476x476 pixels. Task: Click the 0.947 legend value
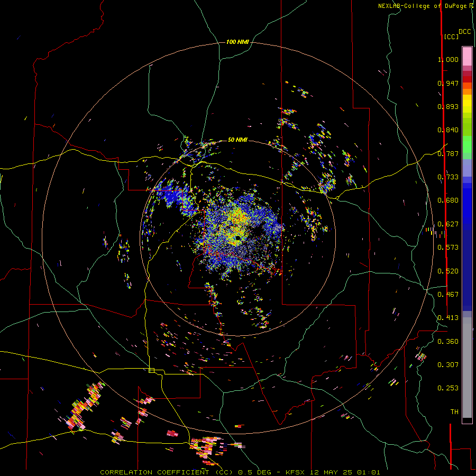[448, 83]
